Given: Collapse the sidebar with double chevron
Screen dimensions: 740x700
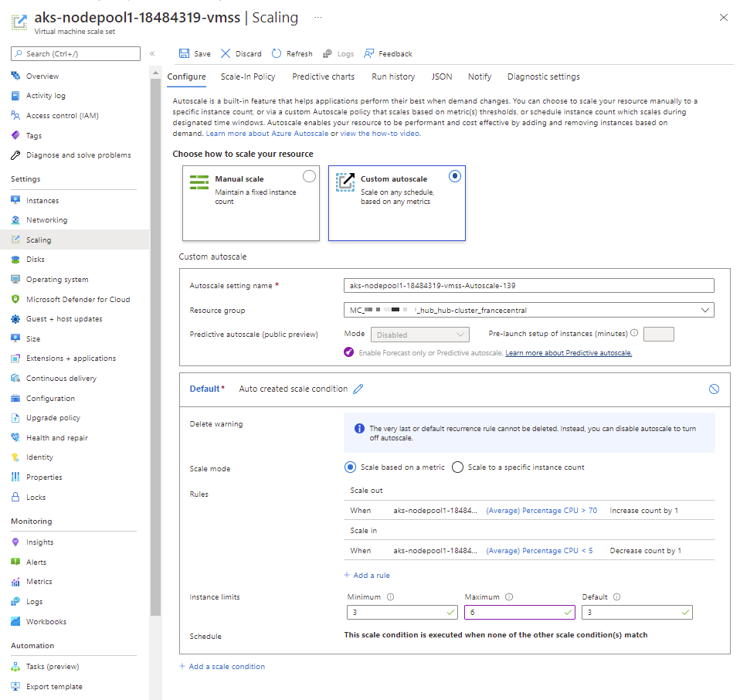Looking at the screenshot, I should [x=152, y=53].
